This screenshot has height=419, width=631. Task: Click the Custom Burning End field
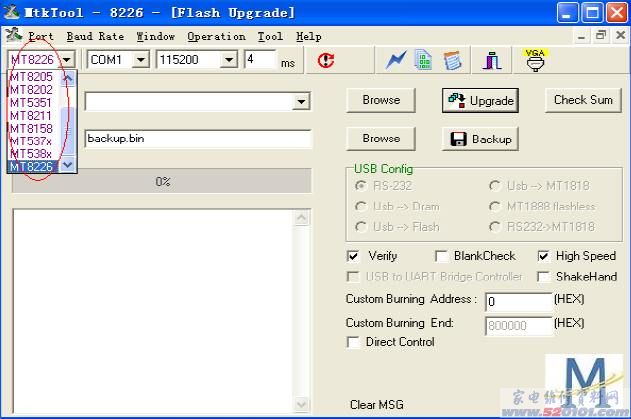(518, 326)
